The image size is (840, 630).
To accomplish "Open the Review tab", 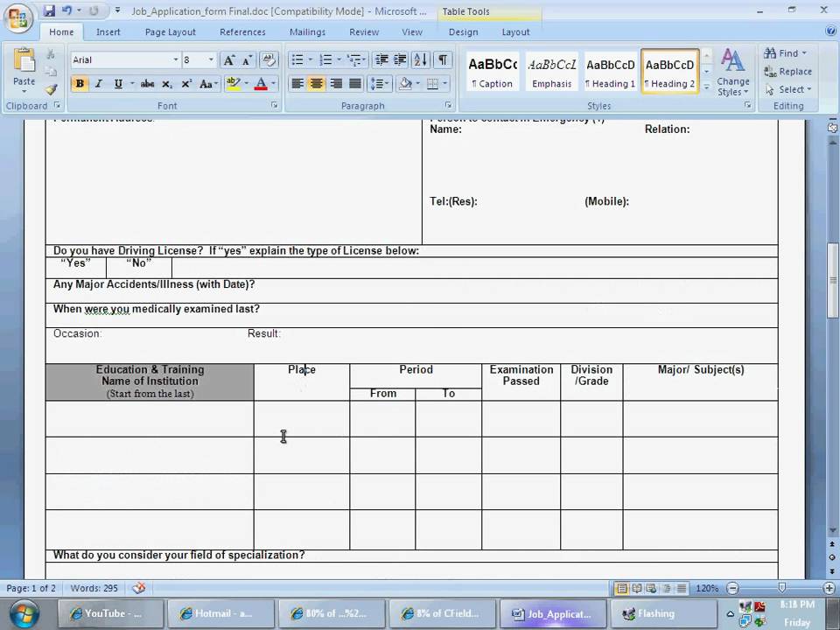I will click(364, 32).
